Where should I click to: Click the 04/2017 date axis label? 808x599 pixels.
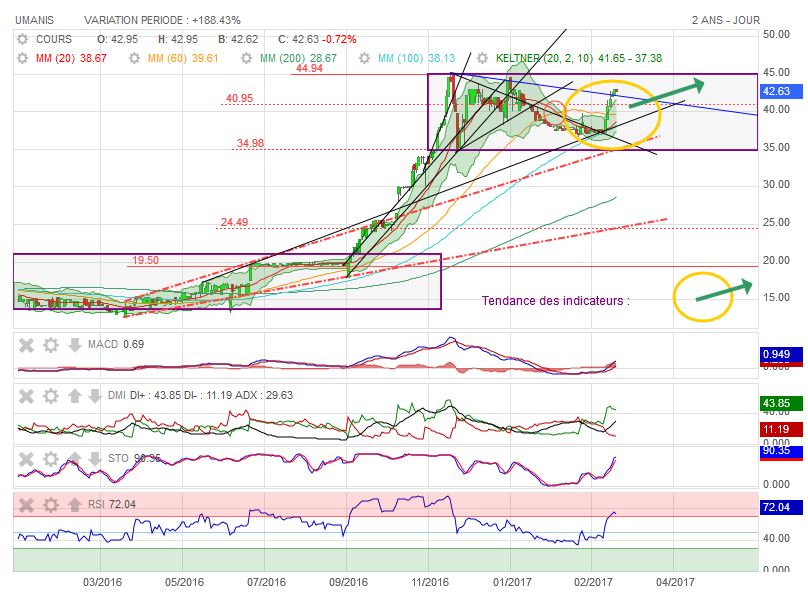click(x=675, y=583)
